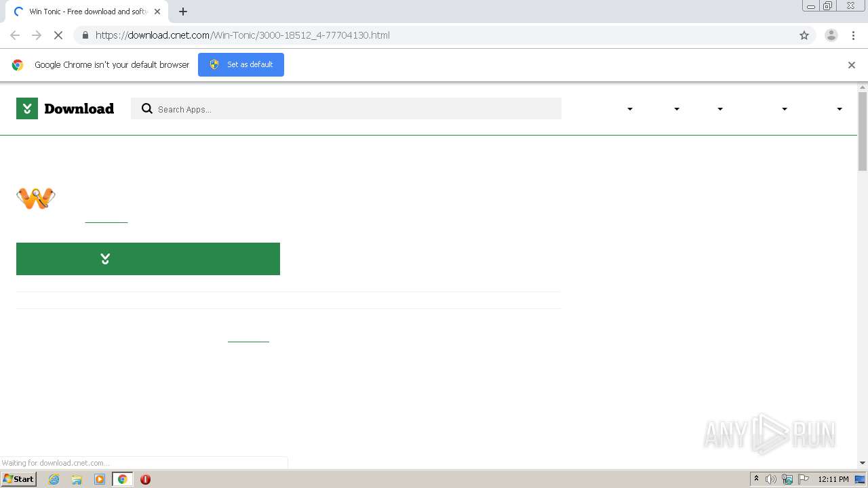Click the 12:11 PM clock
Viewport: 868px width, 488px height.
[x=833, y=479]
